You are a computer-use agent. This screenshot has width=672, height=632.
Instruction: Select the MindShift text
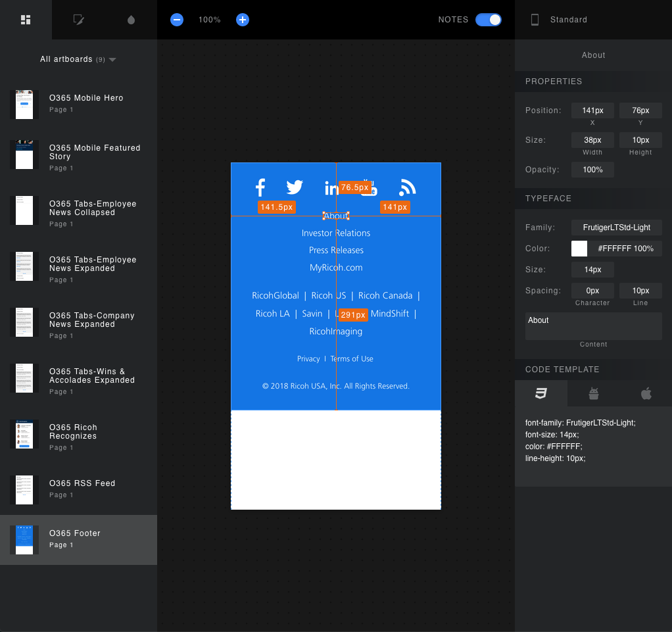point(389,314)
